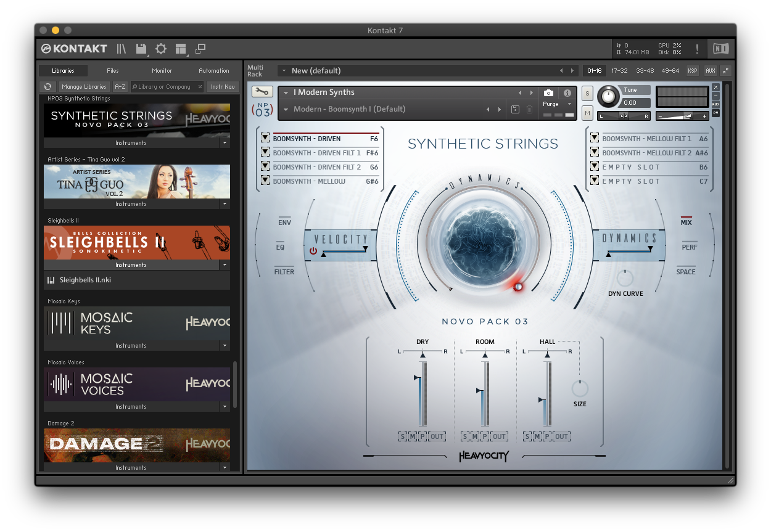Open the Automation tab

coord(213,71)
